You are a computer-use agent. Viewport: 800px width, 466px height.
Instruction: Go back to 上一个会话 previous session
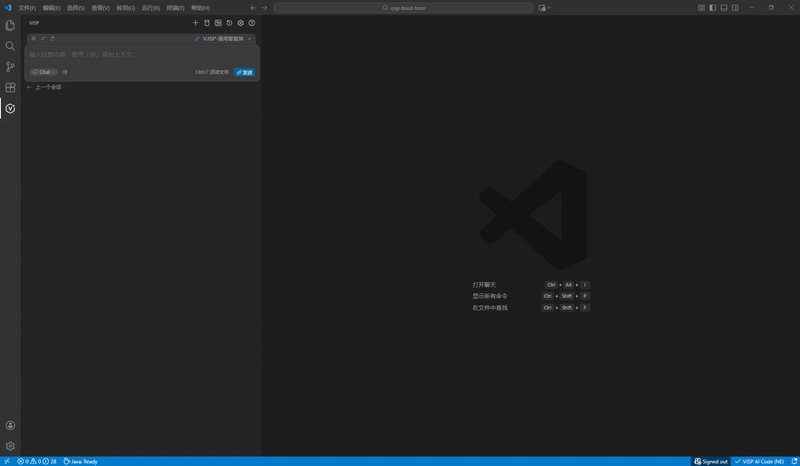click(44, 88)
